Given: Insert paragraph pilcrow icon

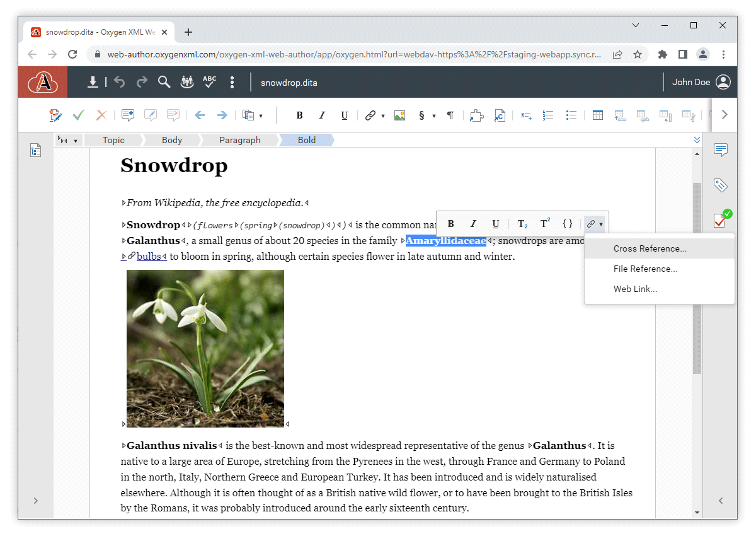Looking at the screenshot, I should pos(450,115).
